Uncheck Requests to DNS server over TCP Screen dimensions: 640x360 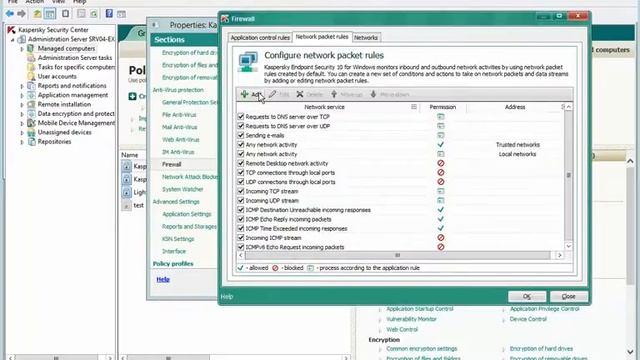(x=241, y=117)
